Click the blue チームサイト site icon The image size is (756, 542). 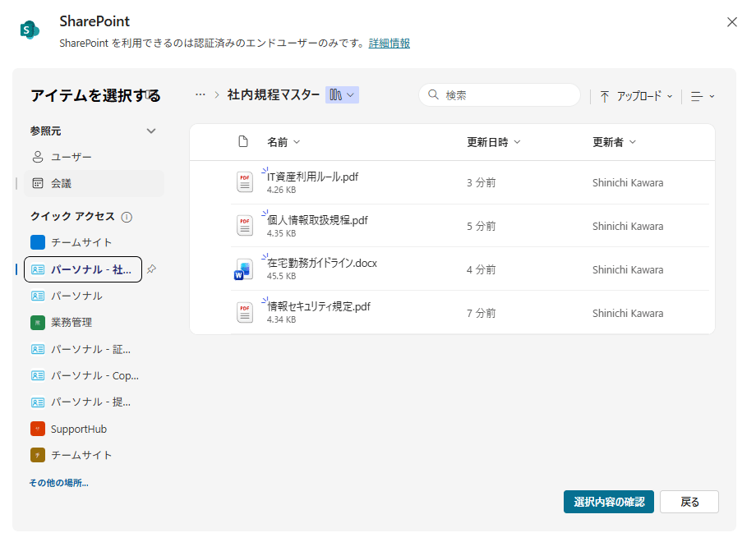tap(38, 242)
